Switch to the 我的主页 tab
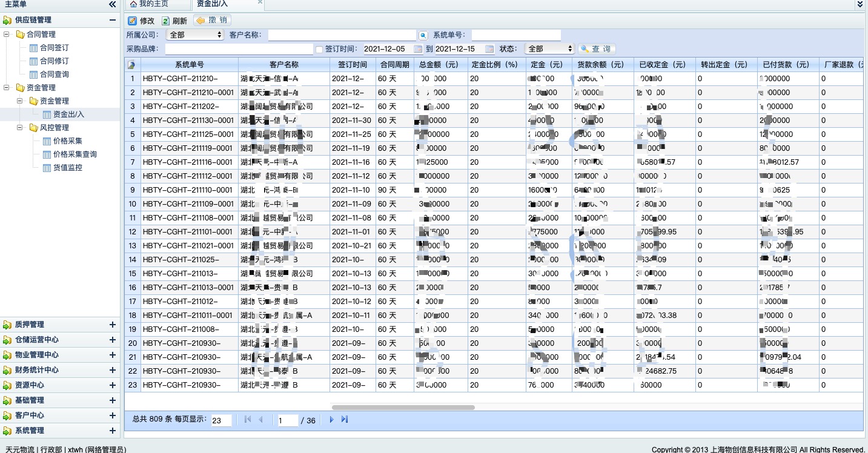The height and width of the screenshot is (453, 868). click(149, 4)
